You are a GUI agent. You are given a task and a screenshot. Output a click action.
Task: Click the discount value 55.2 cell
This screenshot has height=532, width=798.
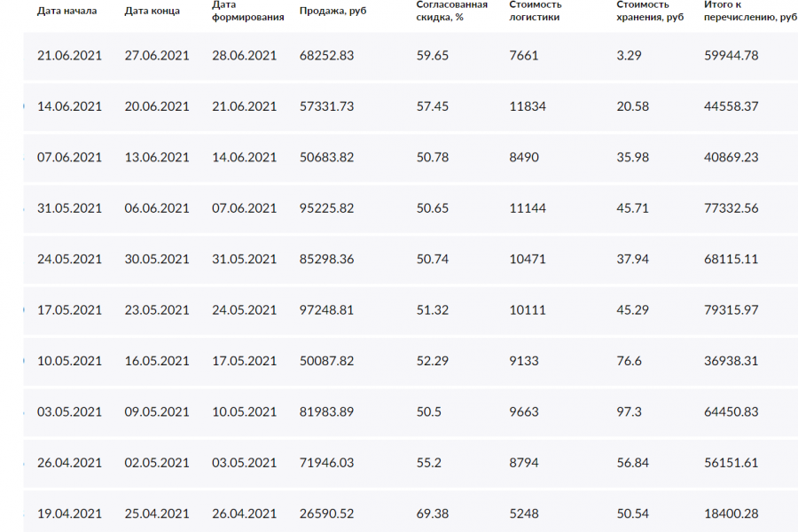[x=429, y=463]
